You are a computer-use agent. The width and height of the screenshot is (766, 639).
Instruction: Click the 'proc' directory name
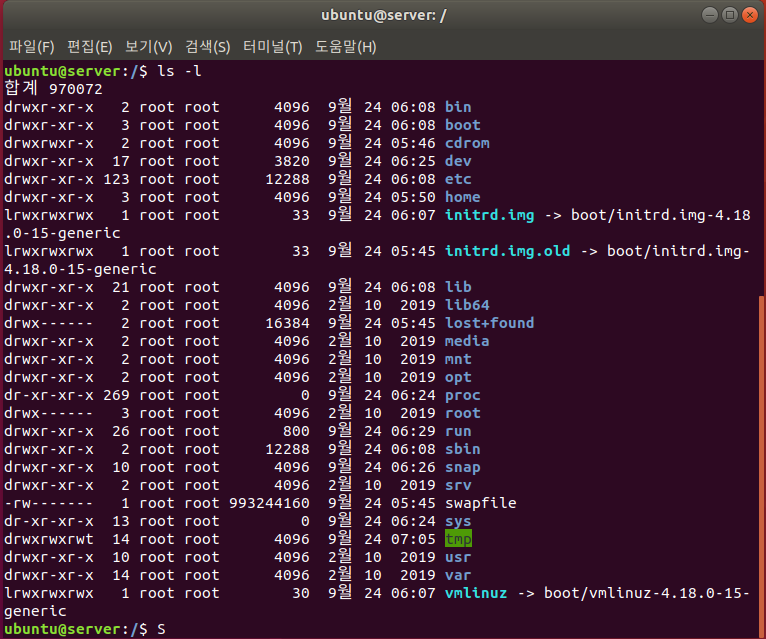coord(463,396)
